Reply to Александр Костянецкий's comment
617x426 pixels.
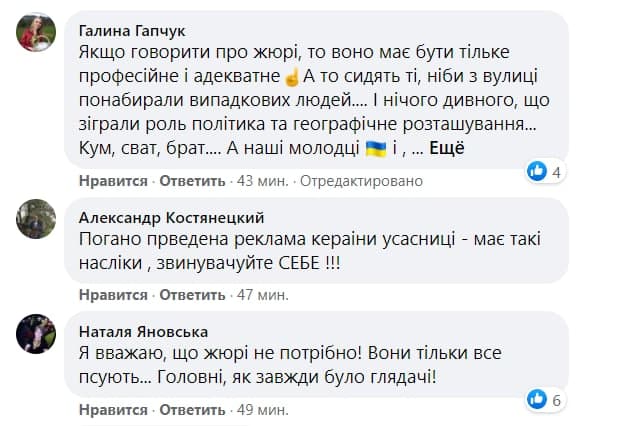coord(192,295)
